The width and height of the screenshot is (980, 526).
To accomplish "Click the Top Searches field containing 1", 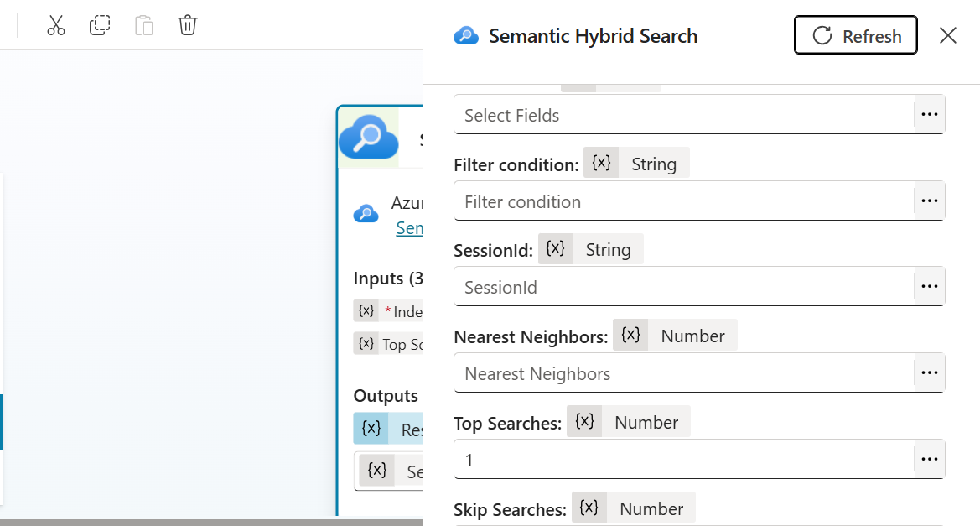I will click(x=684, y=459).
